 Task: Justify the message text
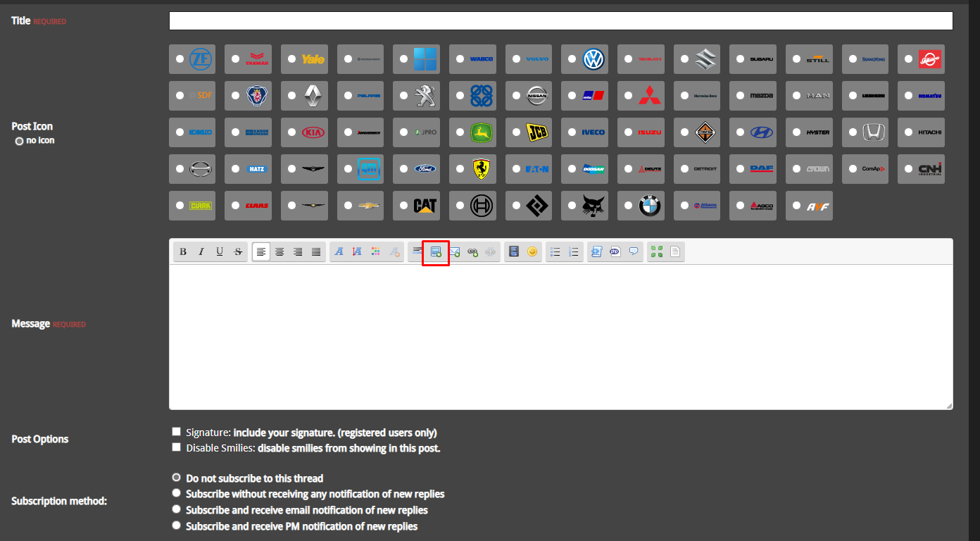point(316,251)
